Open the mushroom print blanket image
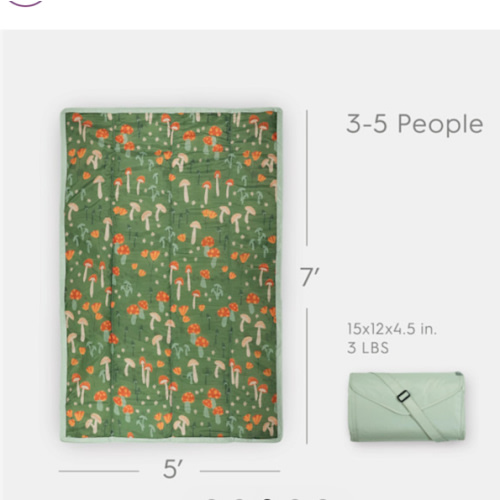 pos(171,275)
